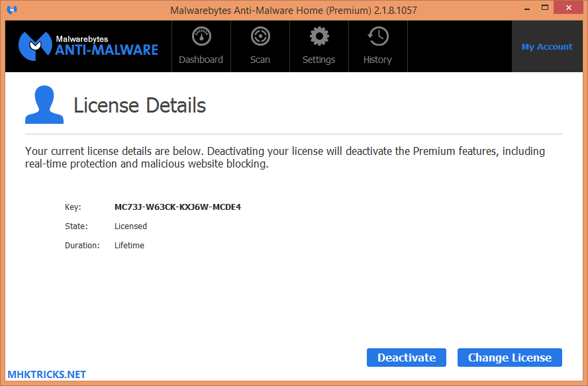Image resolution: width=588 pixels, height=386 pixels.
Task: Click the Licensed state value
Action: (x=130, y=226)
